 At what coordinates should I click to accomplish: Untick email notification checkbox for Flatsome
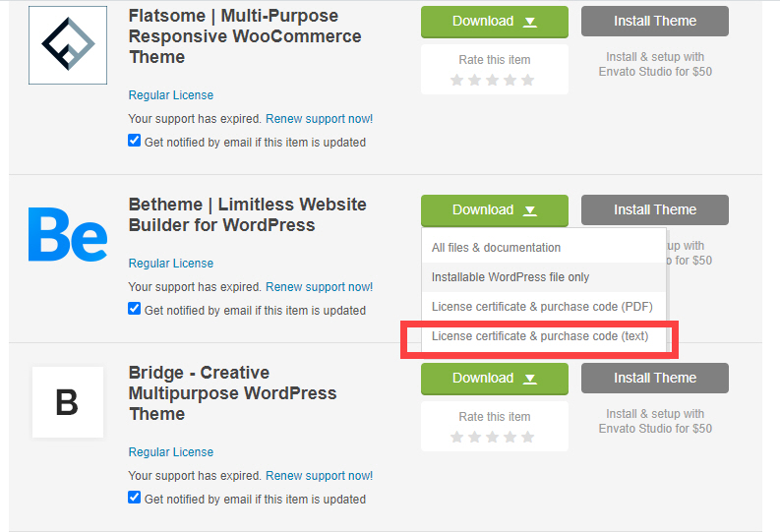(135, 141)
